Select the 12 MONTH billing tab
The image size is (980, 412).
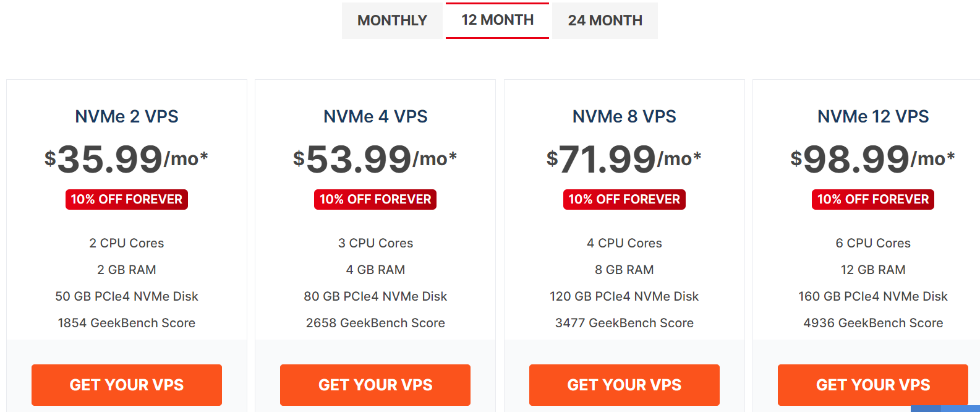497,20
